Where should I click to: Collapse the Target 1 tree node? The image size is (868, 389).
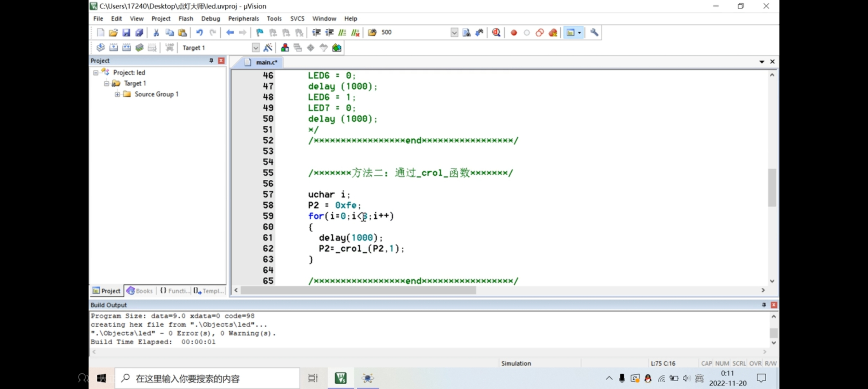click(106, 84)
